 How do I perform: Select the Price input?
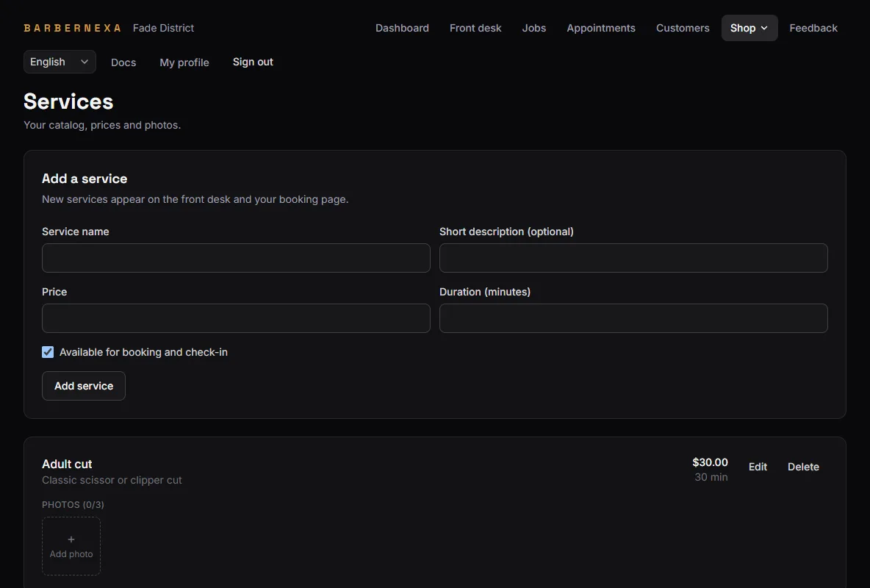(x=236, y=318)
